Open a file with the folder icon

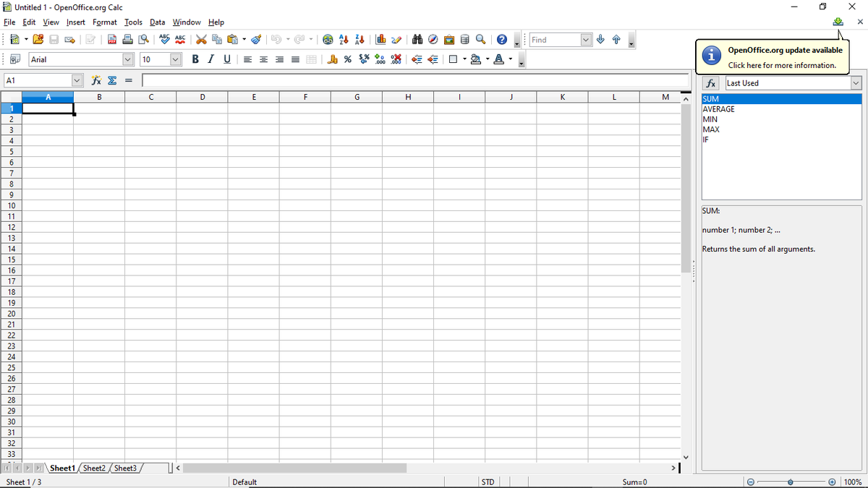(x=38, y=40)
